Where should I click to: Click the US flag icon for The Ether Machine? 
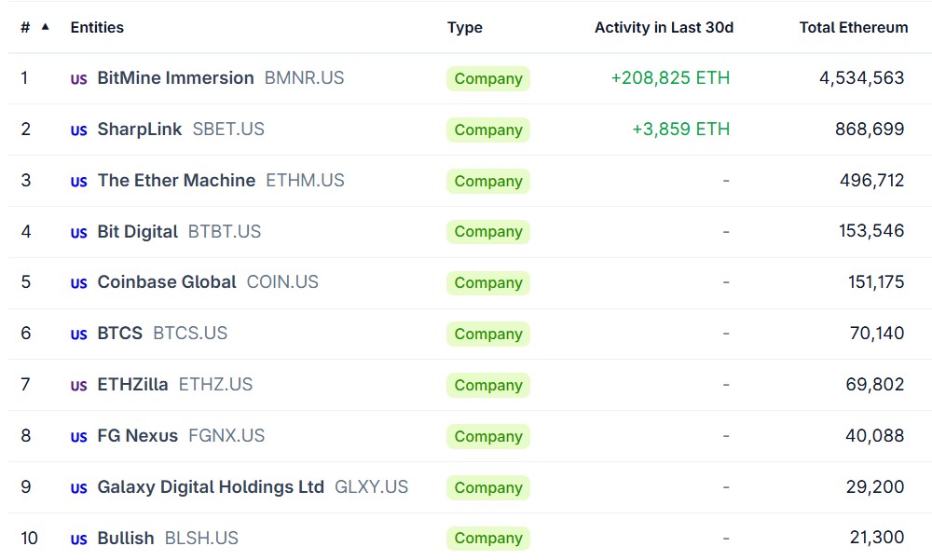(78, 181)
